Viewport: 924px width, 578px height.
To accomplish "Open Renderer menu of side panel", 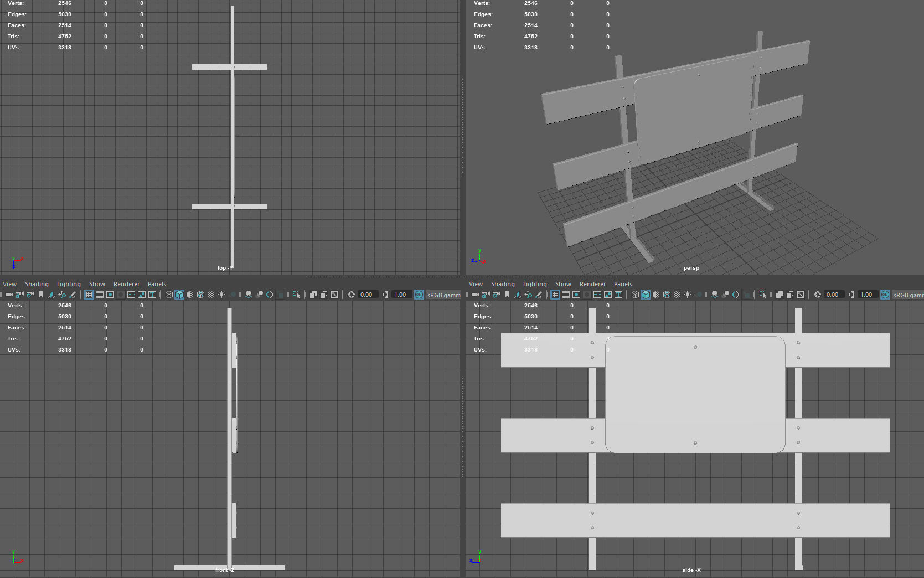I will pyautogui.click(x=592, y=284).
